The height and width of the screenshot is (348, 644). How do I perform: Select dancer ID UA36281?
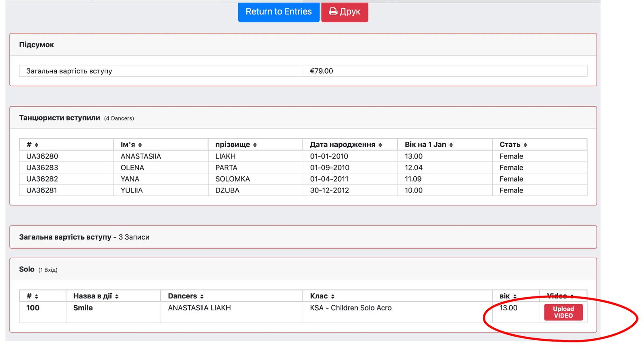(x=42, y=190)
